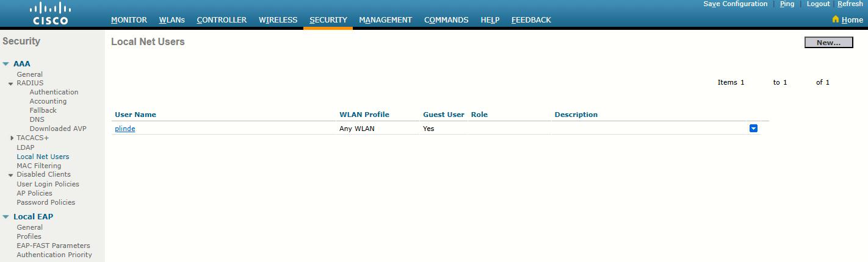Open the HELP menu
This screenshot has width=868, height=262.
[x=490, y=20]
